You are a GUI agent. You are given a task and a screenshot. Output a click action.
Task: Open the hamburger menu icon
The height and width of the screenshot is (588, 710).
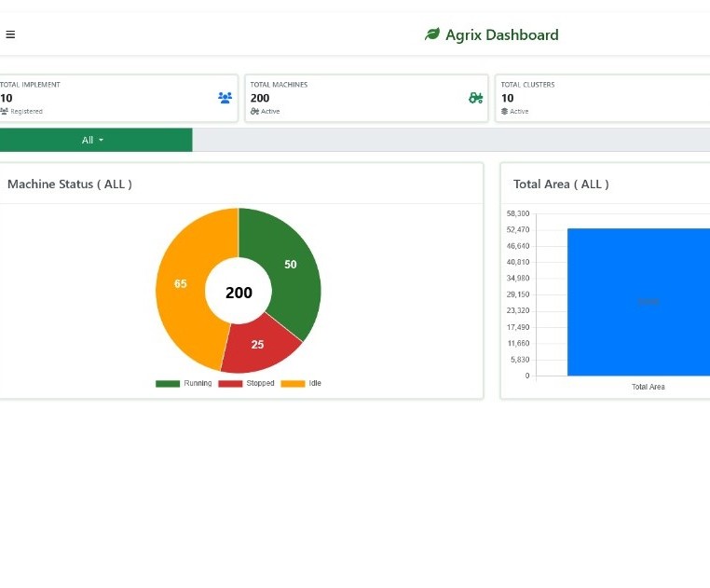click(10, 34)
